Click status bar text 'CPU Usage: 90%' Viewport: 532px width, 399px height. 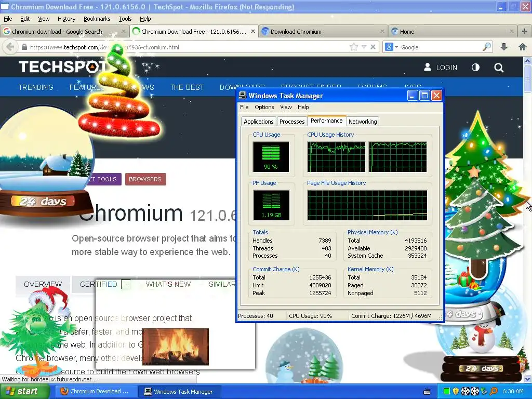tap(311, 316)
